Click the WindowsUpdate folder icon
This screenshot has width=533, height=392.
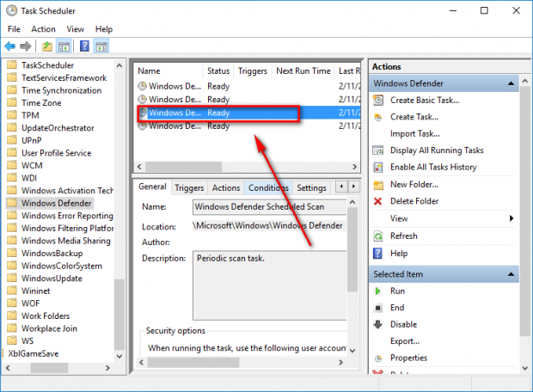pyautogui.click(x=12, y=279)
